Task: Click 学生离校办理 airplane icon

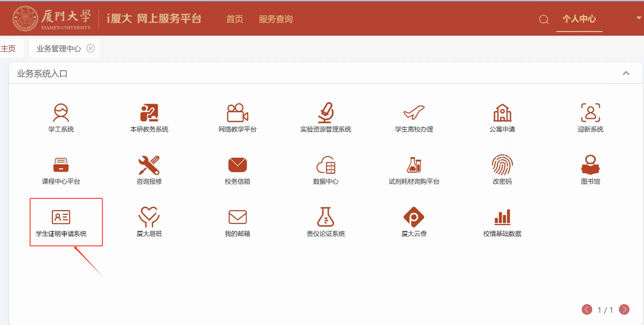Action: pos(414,113)
